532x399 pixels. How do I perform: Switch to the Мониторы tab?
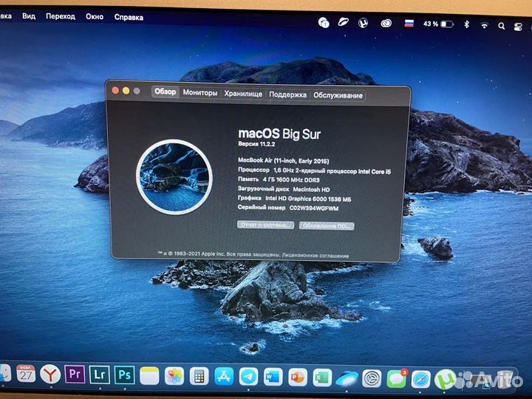[x=200, y=92]
